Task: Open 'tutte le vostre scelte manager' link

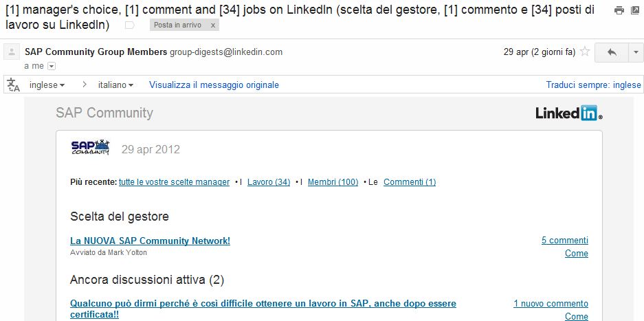Action: tap(174, 182)
